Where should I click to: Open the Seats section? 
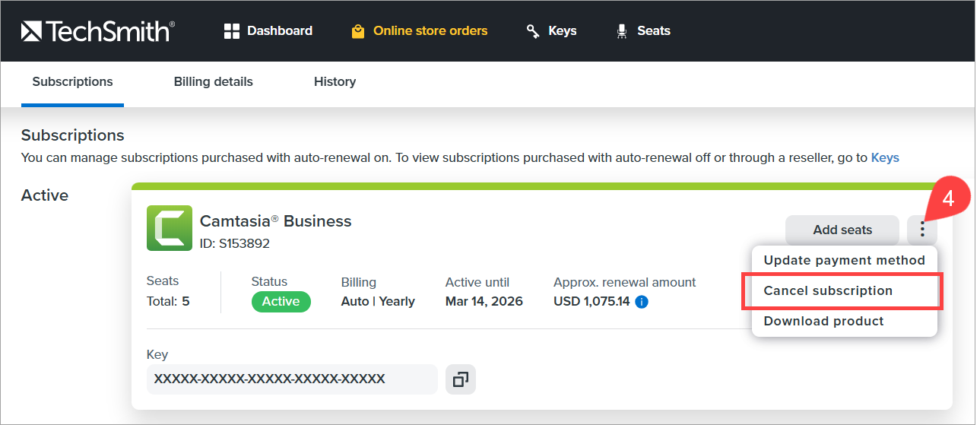click(x=643, y=31)
